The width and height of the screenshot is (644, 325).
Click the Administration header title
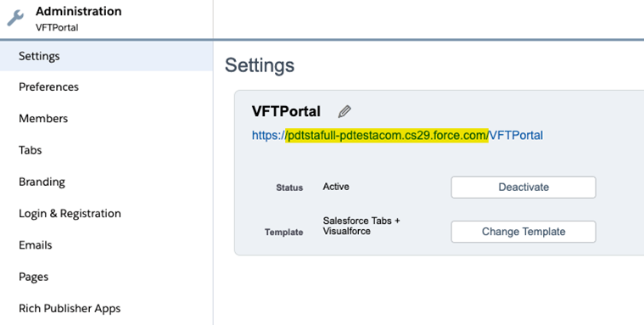(x=78, y=11)
